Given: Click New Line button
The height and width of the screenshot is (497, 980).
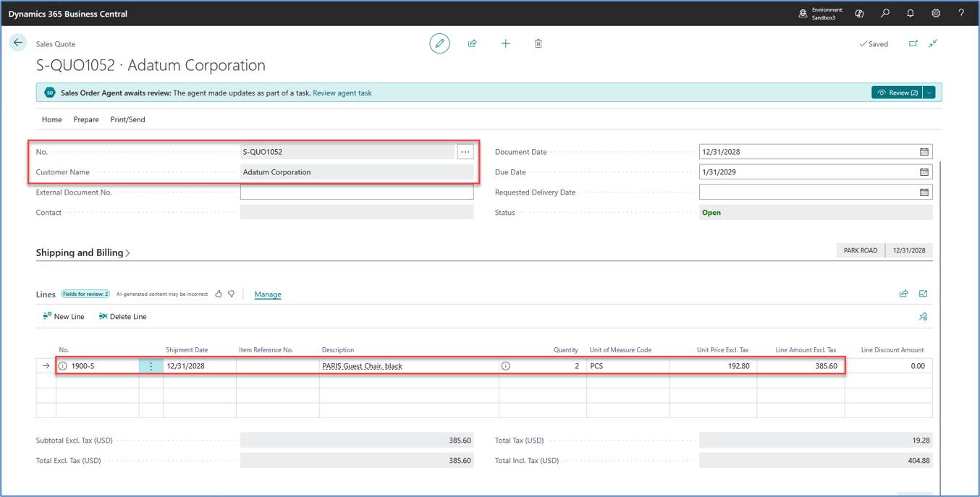Looking at the screenshot, I should (x=64, y=316).
